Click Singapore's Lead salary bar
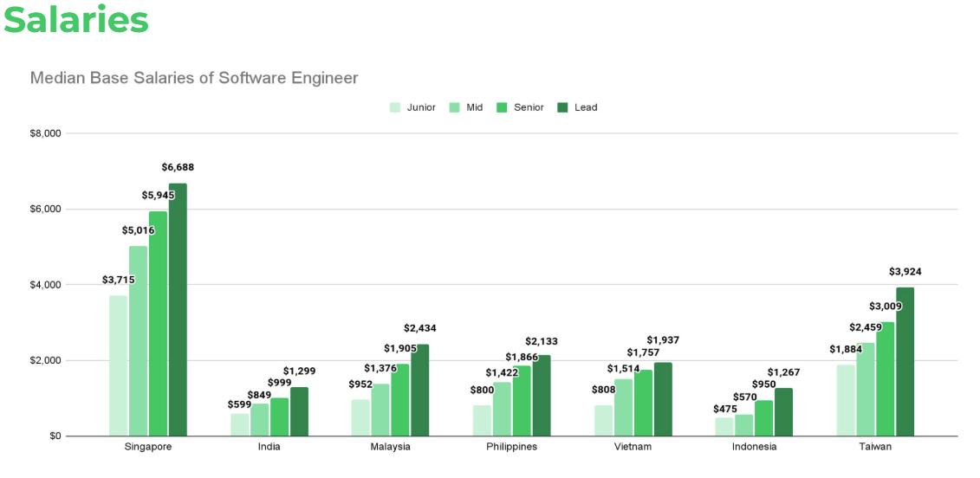Image resolution: width=980 pixels, height=478 pixels. click(178, 309)
